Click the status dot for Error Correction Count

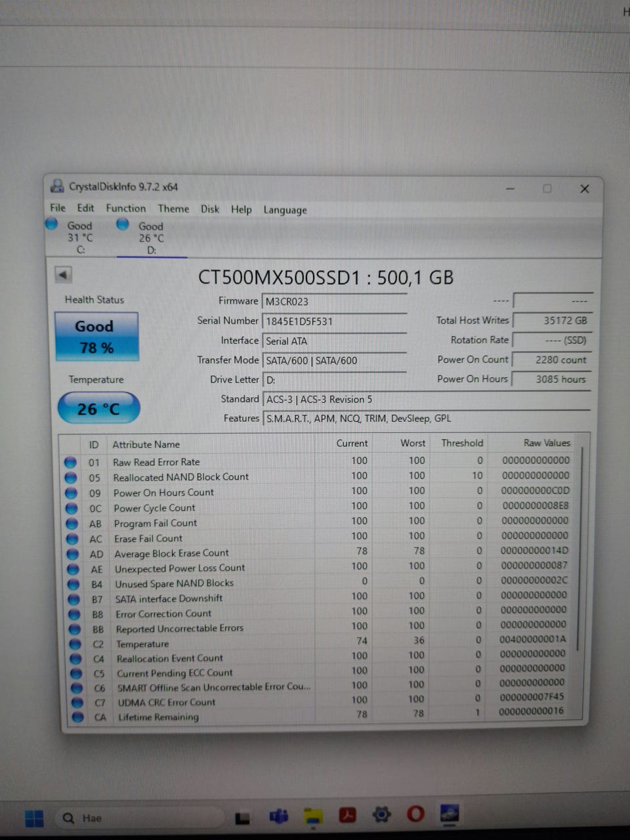pos(75,614)
